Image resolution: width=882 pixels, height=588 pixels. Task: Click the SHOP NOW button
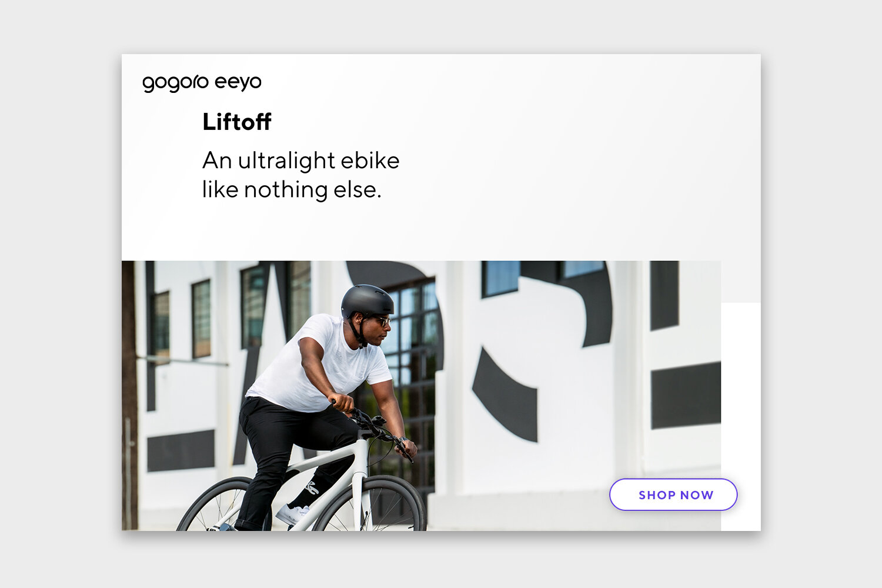(673, 495)
